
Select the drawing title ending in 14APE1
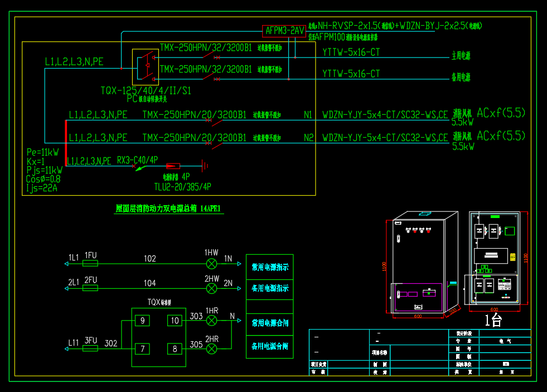click(168, 209)
